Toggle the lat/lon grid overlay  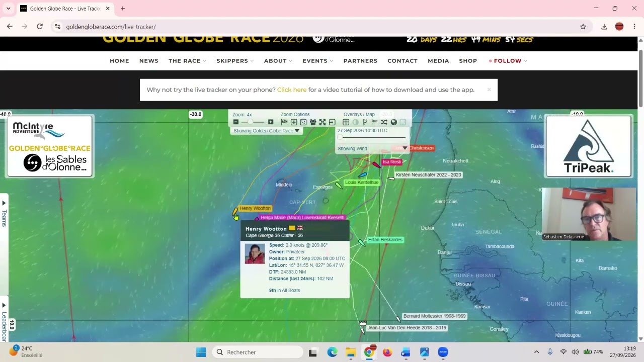346,122
